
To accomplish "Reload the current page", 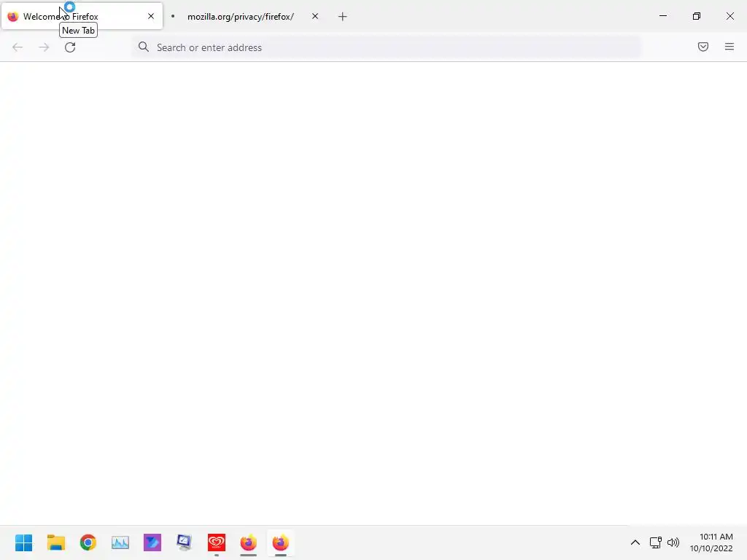I will click(x=70, y=47).
